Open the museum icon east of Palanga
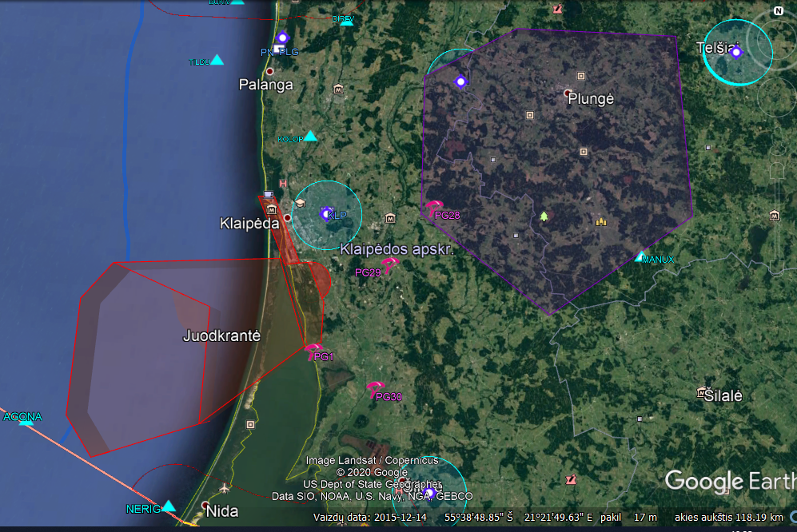This screenshot has height=532, width=797. pos(338,89)
